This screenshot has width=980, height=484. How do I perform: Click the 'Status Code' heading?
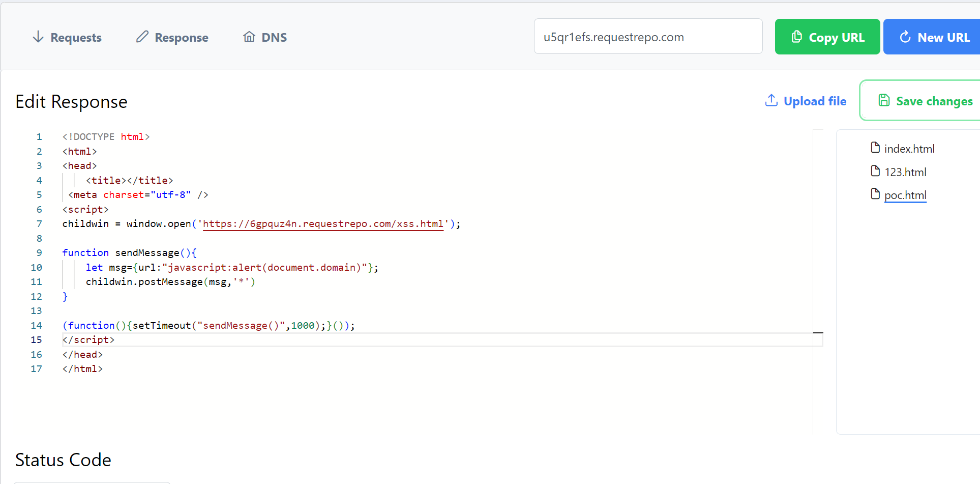[63, 460]
